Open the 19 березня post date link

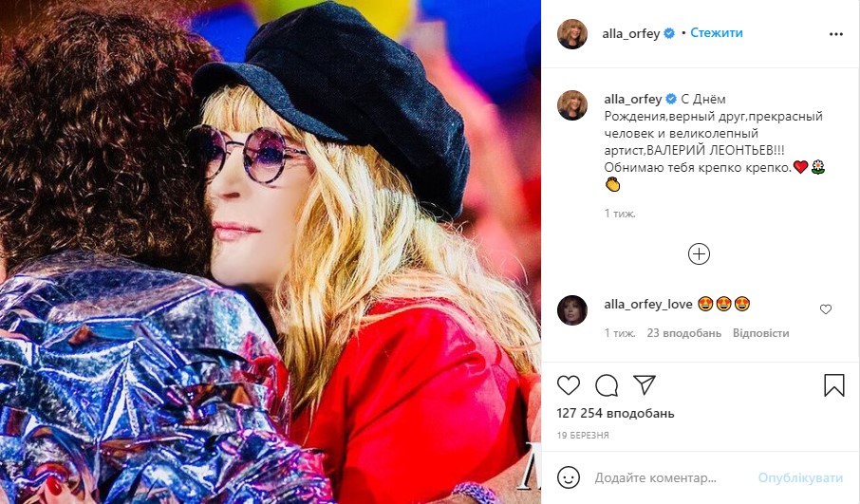pos(583,435)
